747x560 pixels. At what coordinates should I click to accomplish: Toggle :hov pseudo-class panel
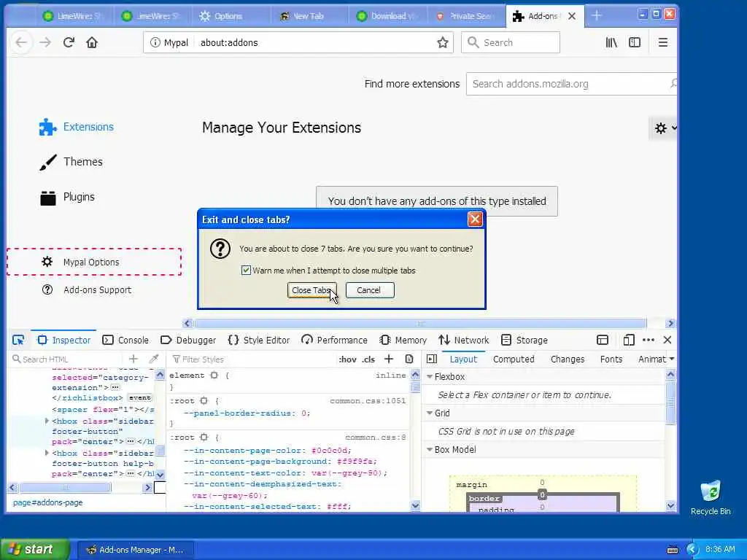click(347, 359)
